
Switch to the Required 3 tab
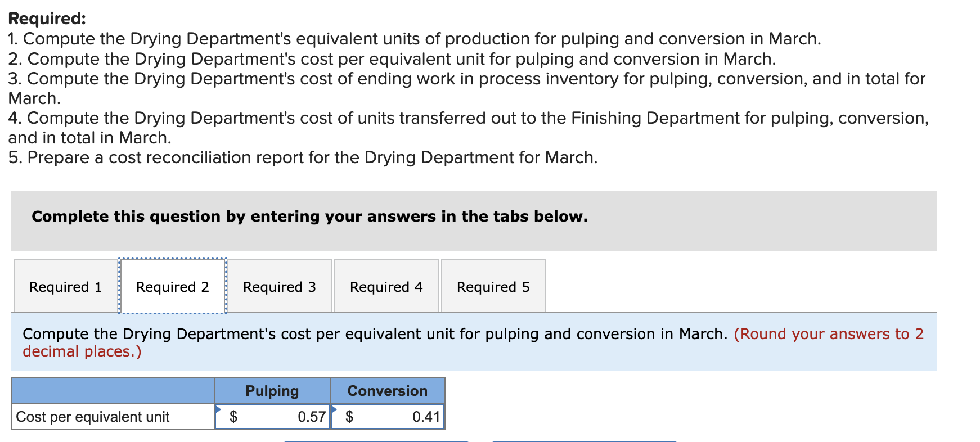pyautogui.click(x=279, y=287)
